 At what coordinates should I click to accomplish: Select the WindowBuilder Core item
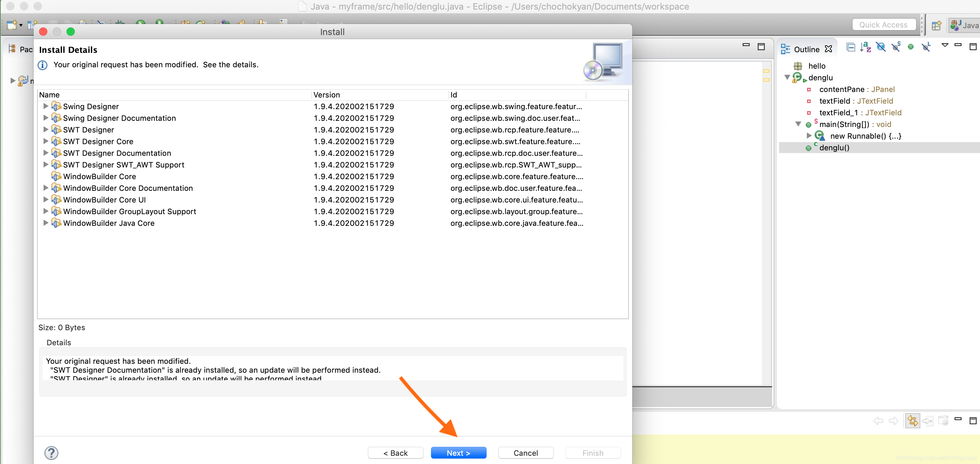coord(100,176)
